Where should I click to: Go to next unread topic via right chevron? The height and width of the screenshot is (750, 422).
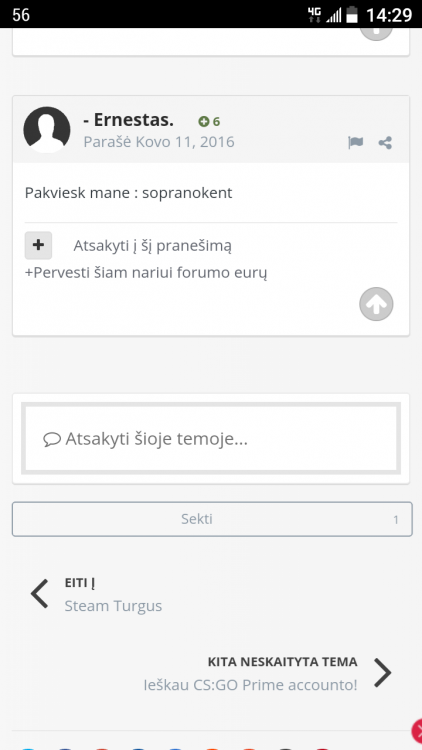[382, 673]
